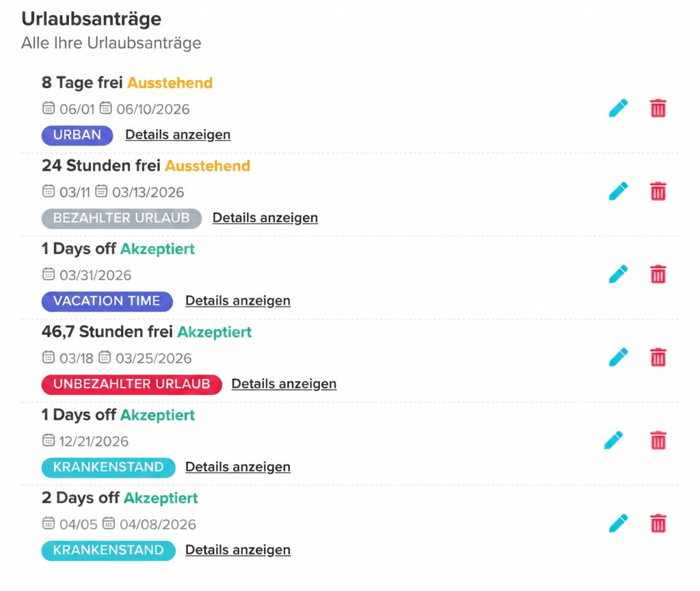The width and height of the screenshot is (700, 591).
Task: Edit the 2 Days off request
Action: [x=618, y=524]
